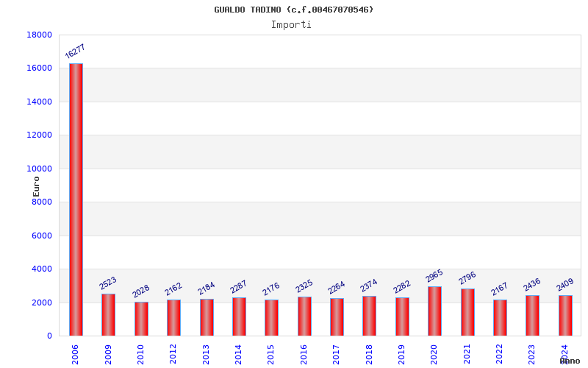Click the 2015 bar
Screen dimensions: 588x368
coord(271,318)
